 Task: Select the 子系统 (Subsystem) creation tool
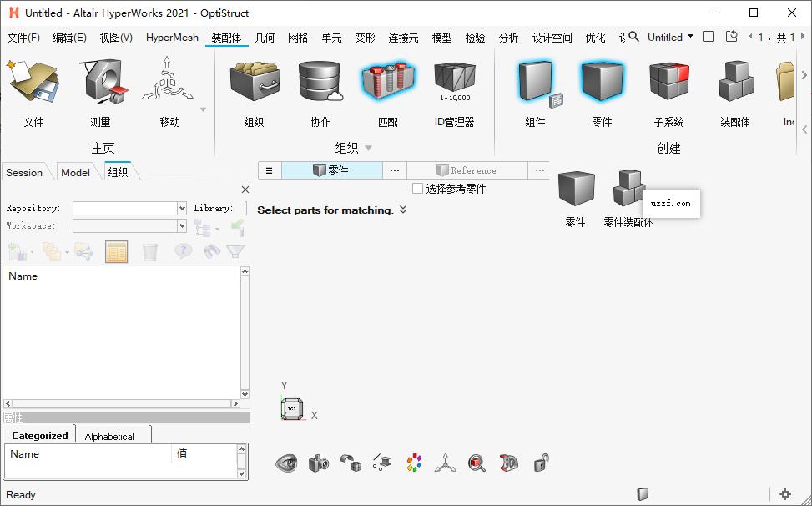click(668, 92)
